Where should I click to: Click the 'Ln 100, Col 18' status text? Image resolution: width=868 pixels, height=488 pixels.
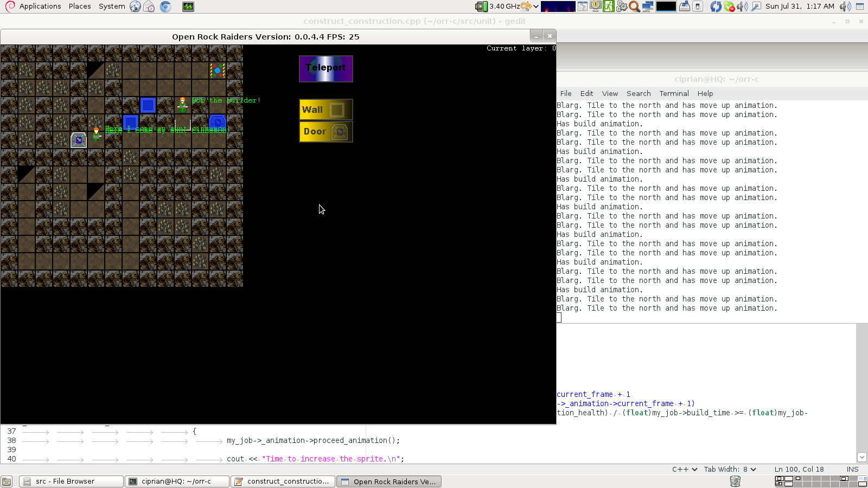[x=799, y=469]
